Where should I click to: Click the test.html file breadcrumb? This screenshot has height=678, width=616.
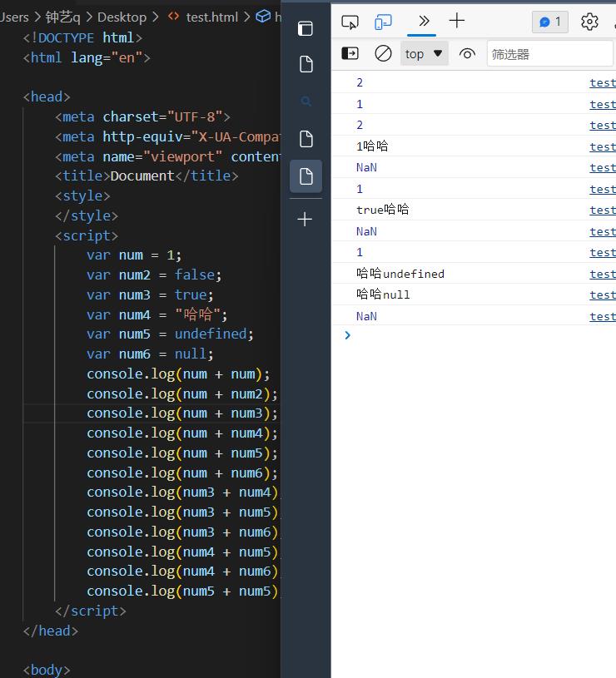[x=212, y=17]
